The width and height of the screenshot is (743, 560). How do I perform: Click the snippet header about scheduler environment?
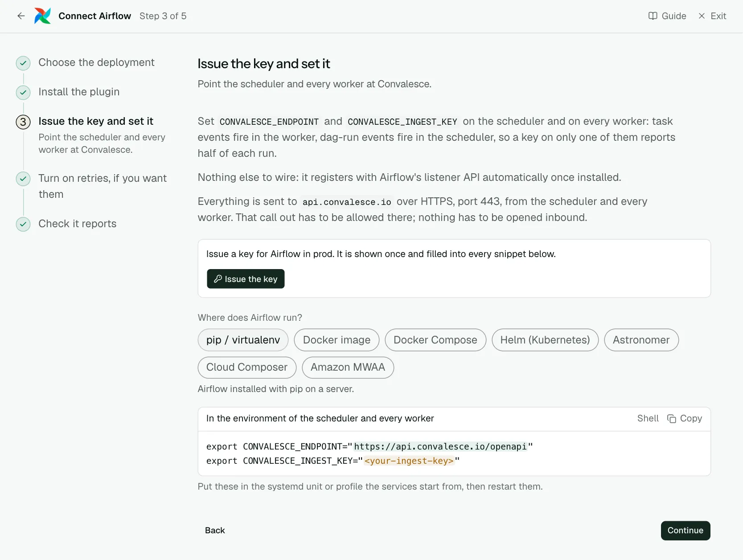point(320,418)
